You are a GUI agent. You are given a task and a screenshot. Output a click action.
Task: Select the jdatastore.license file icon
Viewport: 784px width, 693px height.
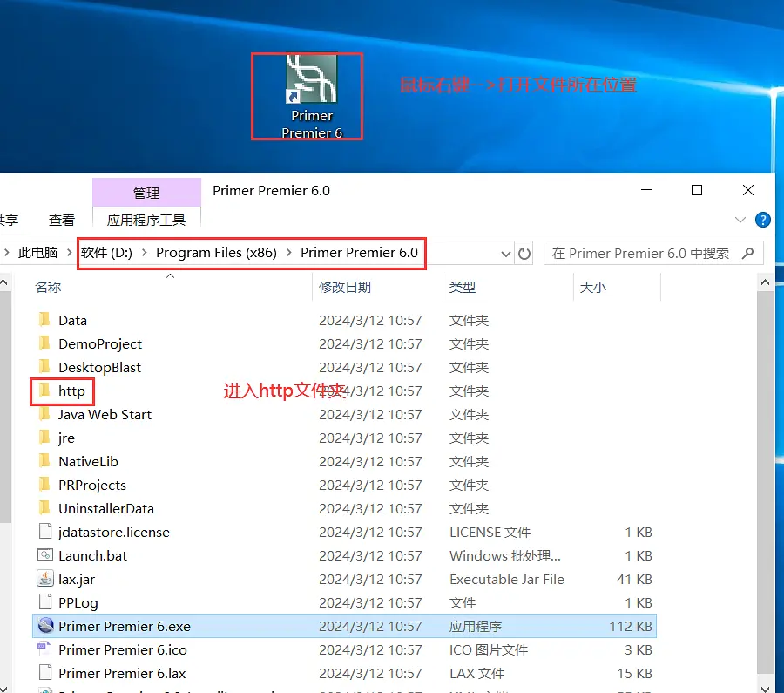(x=45, y=532)
